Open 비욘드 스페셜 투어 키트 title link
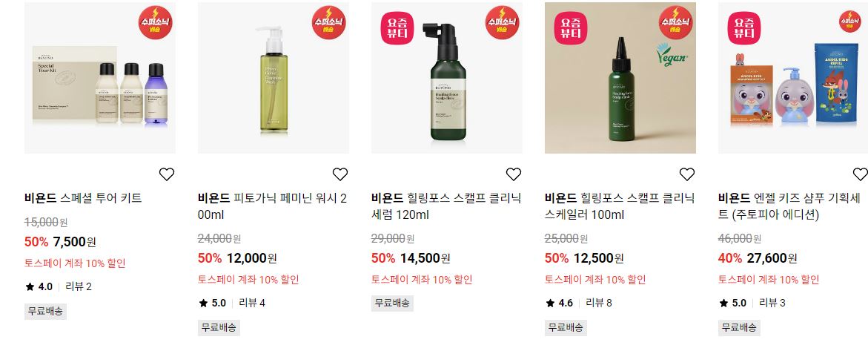 click(83, 198)
